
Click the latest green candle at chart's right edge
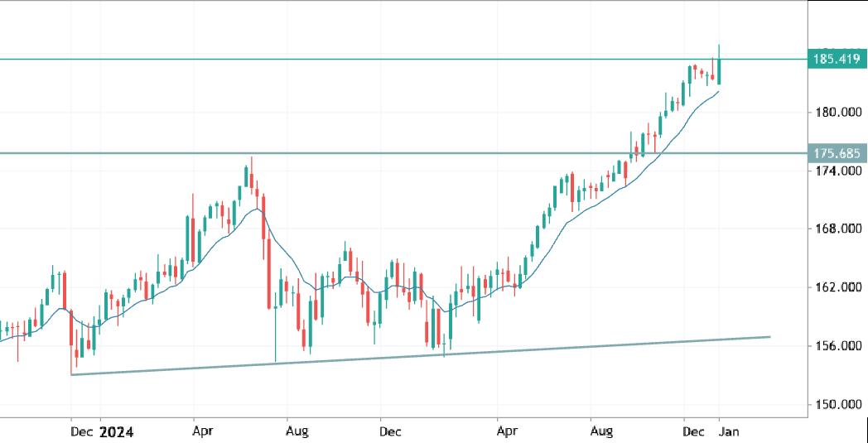point(719,71)
